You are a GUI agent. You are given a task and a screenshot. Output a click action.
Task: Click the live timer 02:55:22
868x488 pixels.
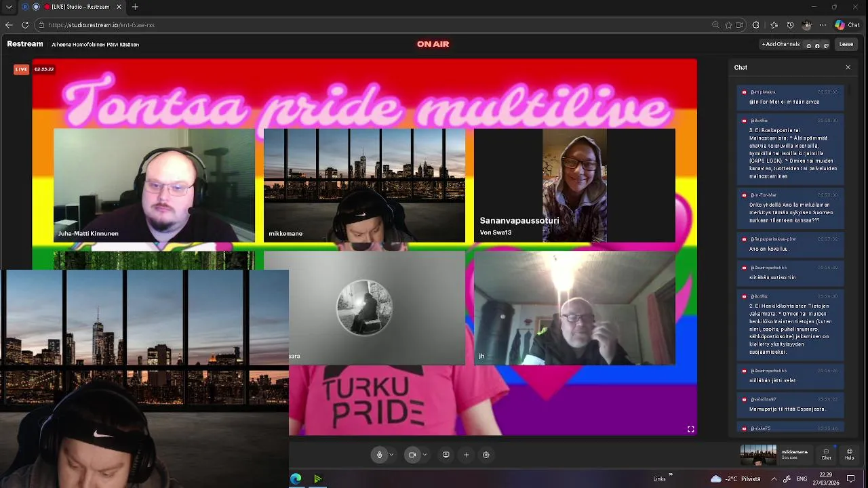[44, 69]
